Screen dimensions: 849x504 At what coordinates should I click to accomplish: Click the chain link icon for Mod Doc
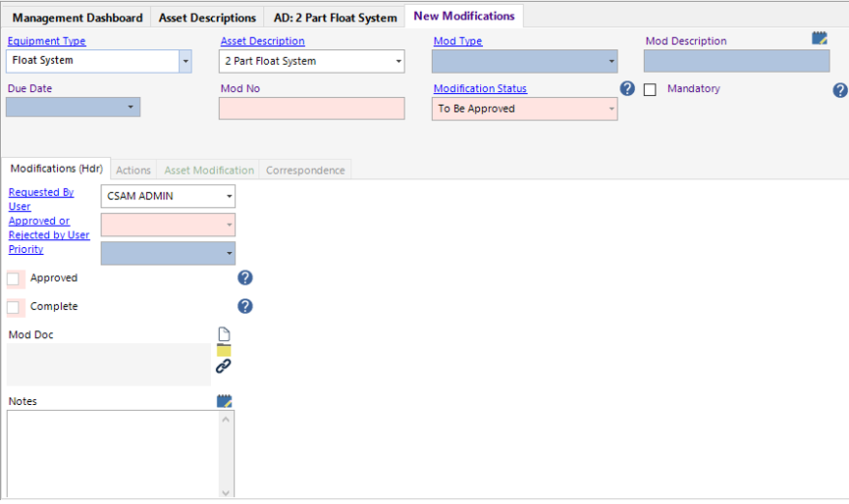click(224, 366)
